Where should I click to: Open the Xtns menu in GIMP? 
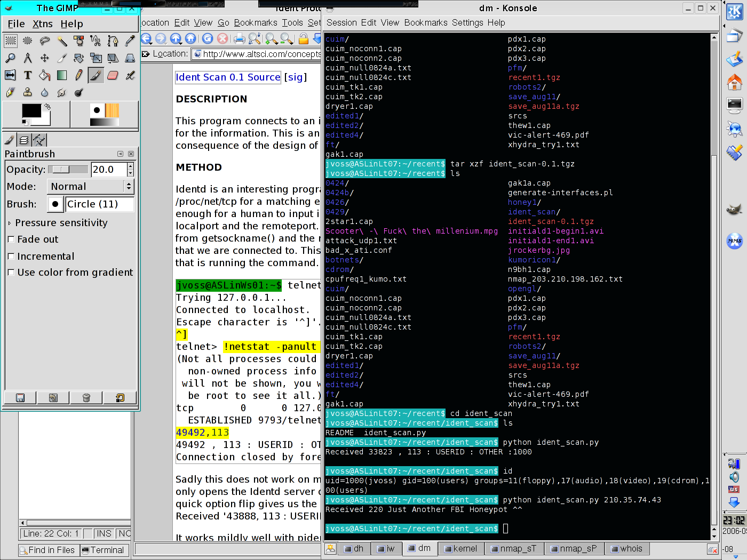tap(42, 24)
